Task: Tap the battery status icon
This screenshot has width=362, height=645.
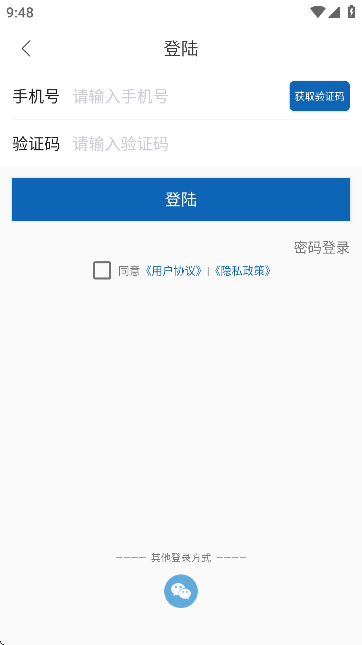Action: click(351, 12)
